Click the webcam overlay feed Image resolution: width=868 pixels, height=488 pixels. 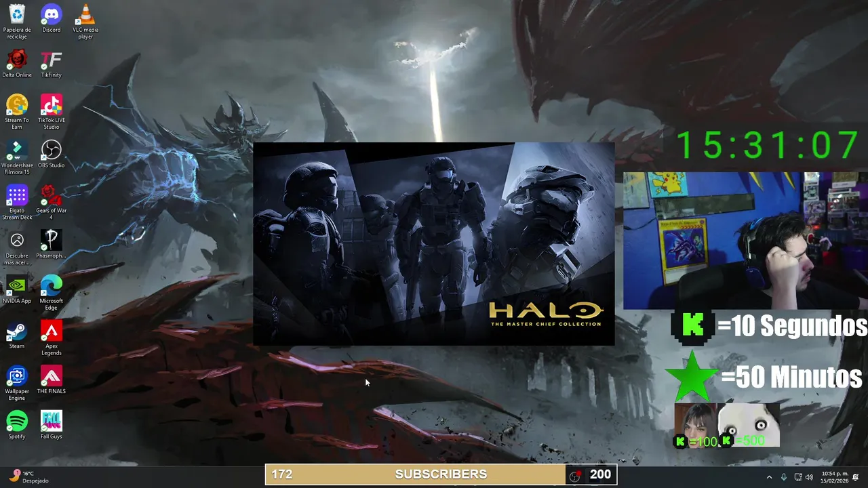745,241
